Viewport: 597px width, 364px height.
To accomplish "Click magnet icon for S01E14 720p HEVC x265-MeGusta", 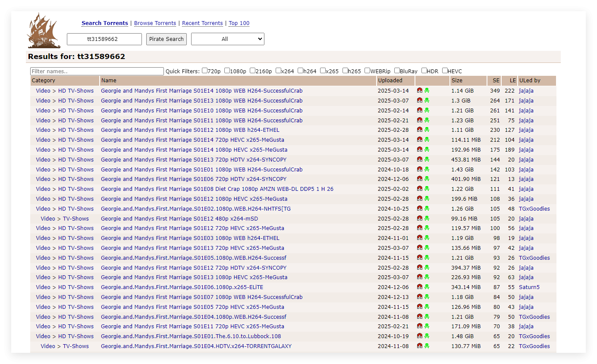I will click(420, 140).
